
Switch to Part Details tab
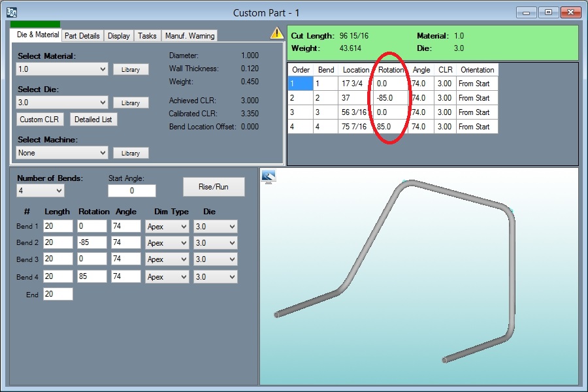coord(82,36)
